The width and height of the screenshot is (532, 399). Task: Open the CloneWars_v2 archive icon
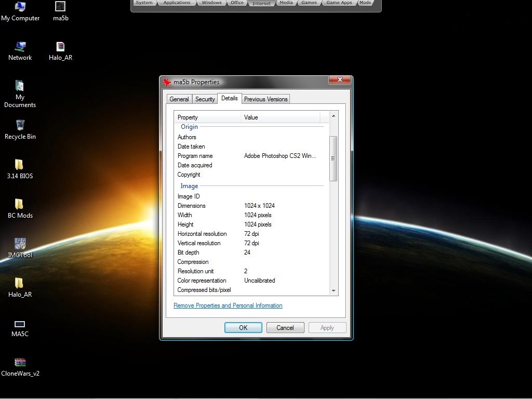click(20, 367)
